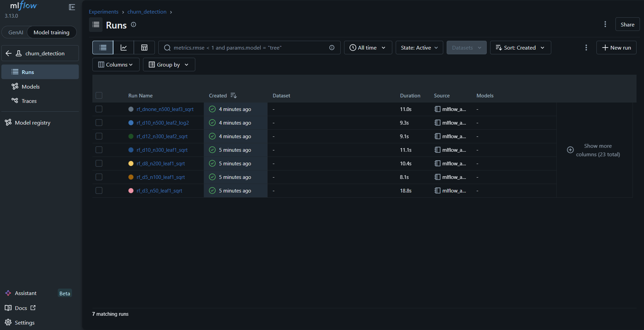Go back with the arrow beside churn_detection
Viewport: 644px width, 330px height.
point(9,53)
